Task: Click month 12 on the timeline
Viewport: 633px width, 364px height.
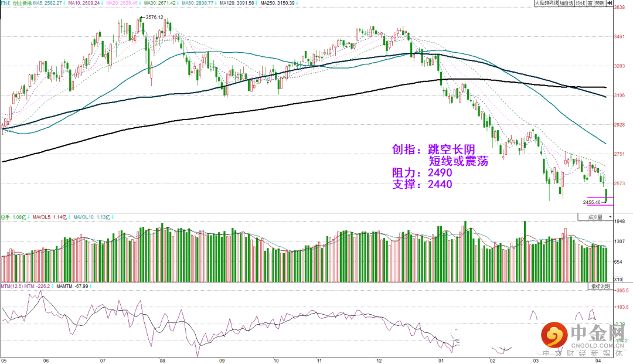Action: (379, 360)
